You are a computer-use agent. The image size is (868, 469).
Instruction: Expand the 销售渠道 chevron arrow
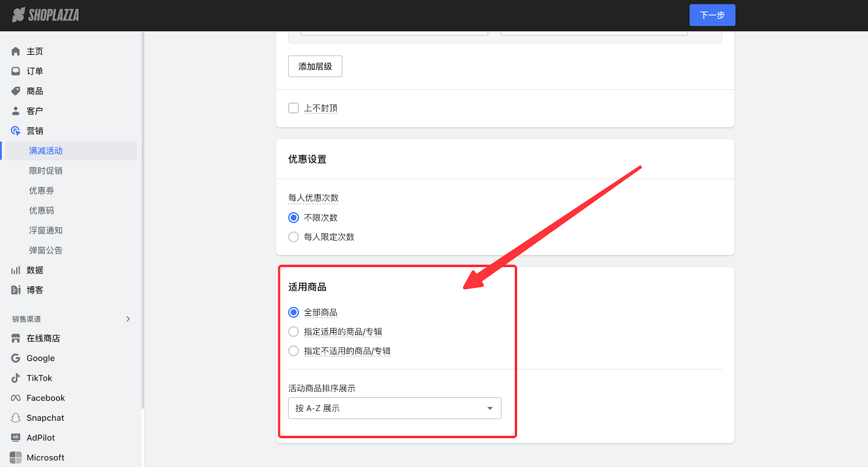click(x=128, y=319)
